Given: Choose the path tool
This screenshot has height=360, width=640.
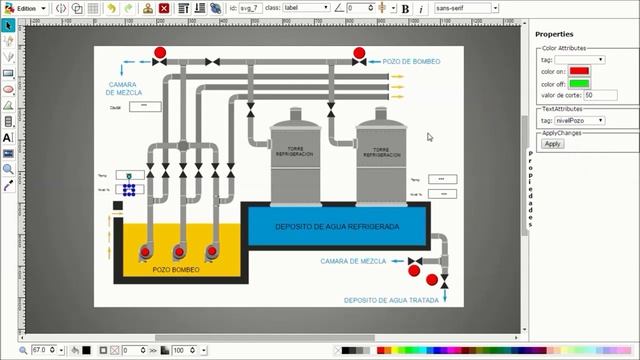Looking at the screenshot, I should point(8,105).
